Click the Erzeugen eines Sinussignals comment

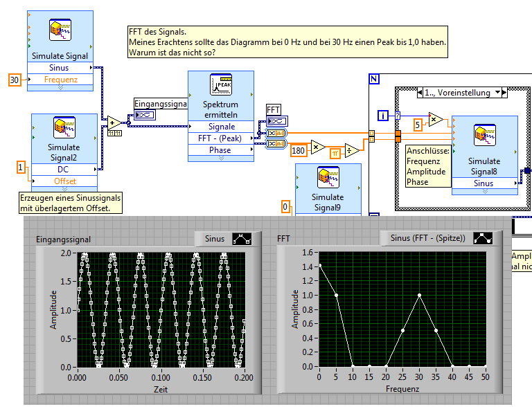pyautogui.click(x=71, y=203)
